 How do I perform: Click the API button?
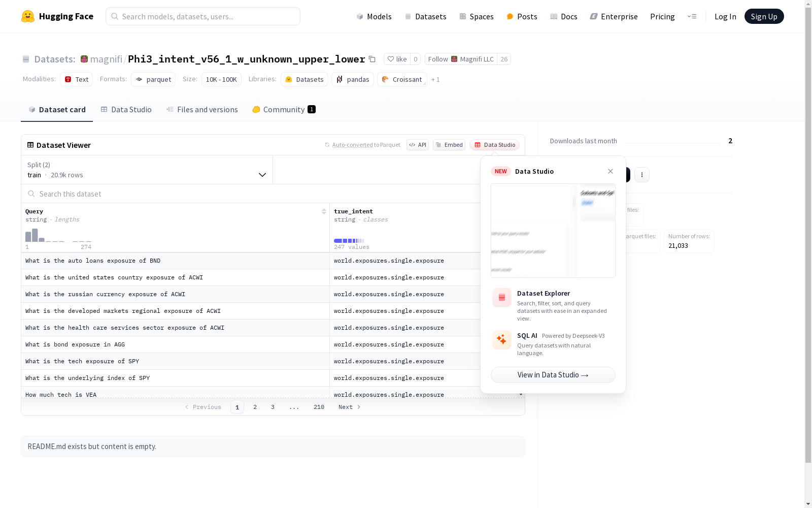click(418, 145)
